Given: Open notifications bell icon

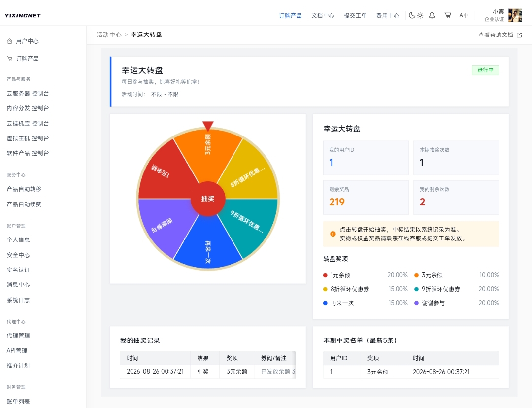Looking at the screenshot, I should click(432, 15).
